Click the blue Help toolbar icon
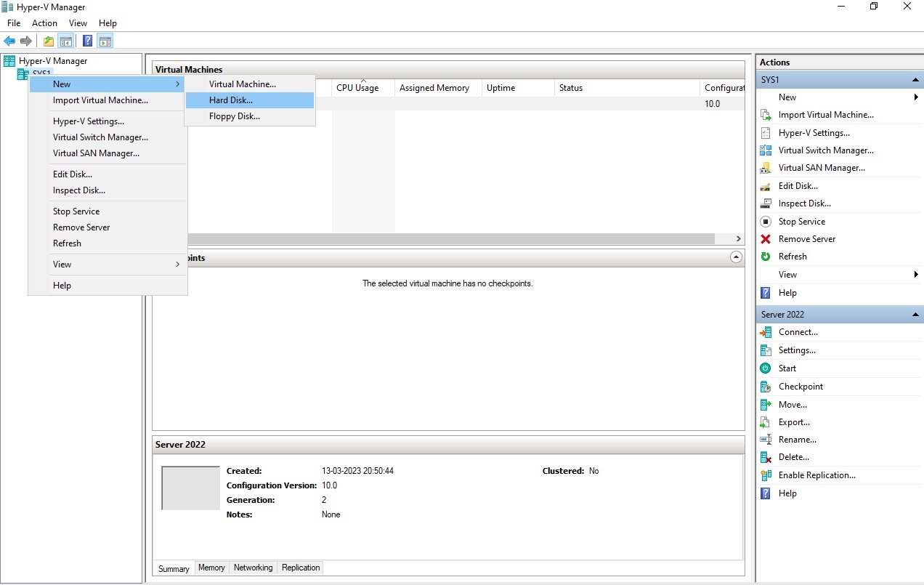This screenshot has height=585, width=924. click(87, 41)
